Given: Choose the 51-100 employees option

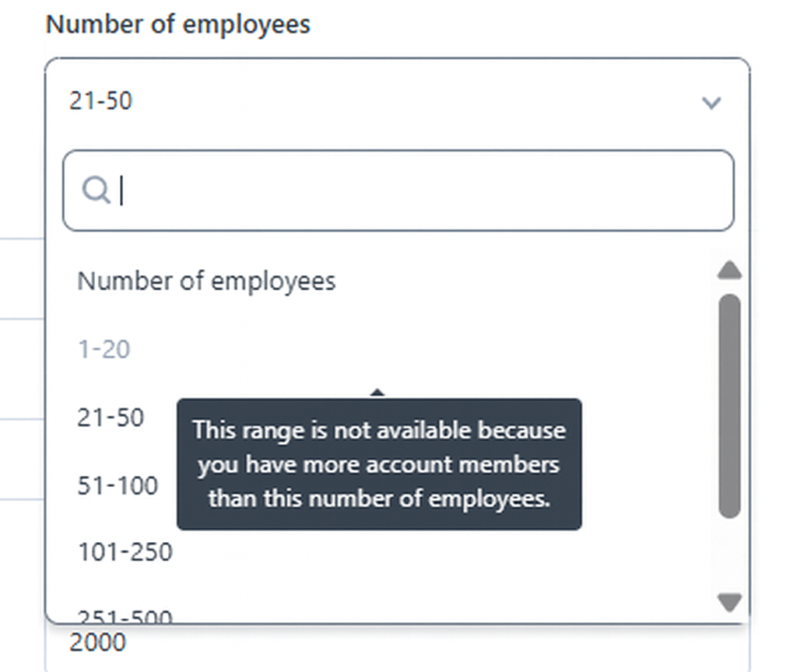Looking at the screenshot, I should pyautogui.click(x=118, y=485).
